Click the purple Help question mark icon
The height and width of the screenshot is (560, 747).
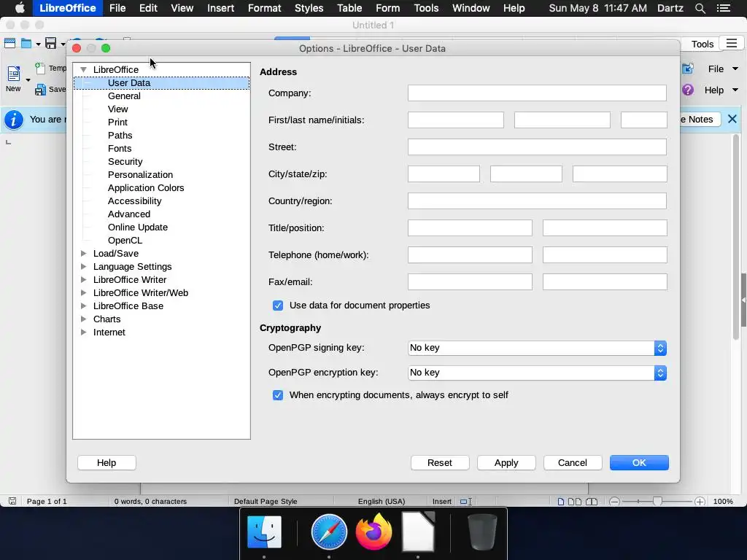(x=688, y=90)
